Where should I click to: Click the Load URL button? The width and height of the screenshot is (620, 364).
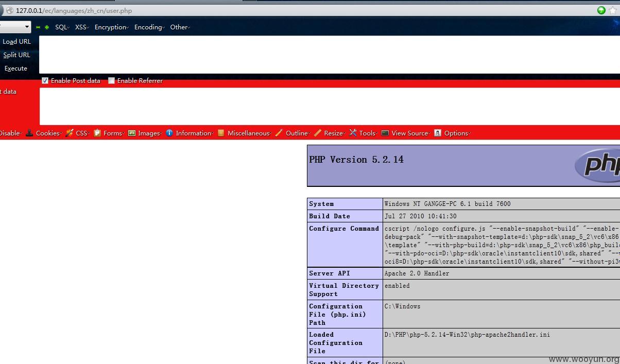[x=16, y=42]
